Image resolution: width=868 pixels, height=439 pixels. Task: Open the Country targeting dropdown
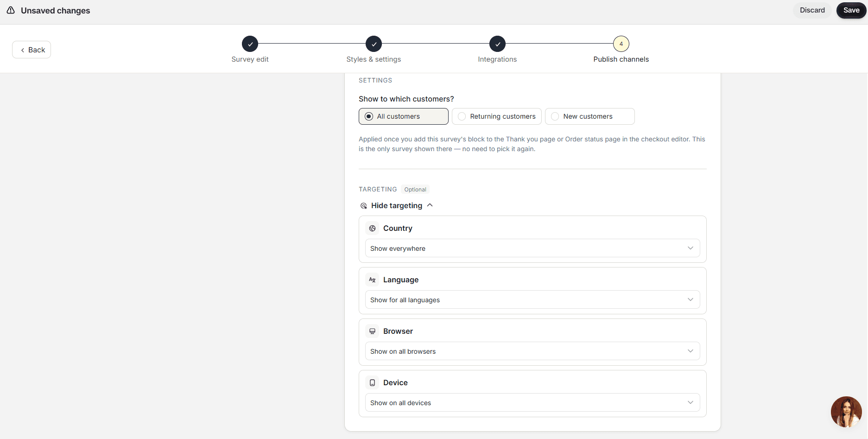coord(532,248)
